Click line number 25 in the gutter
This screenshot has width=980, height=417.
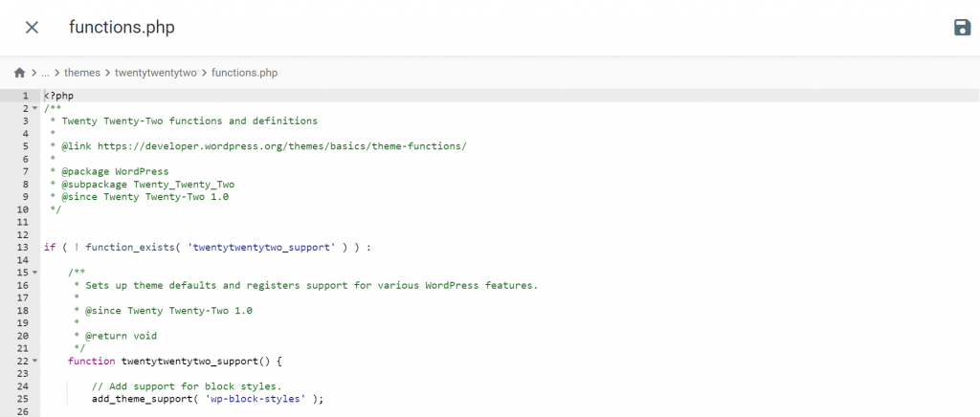coord(23,399)
